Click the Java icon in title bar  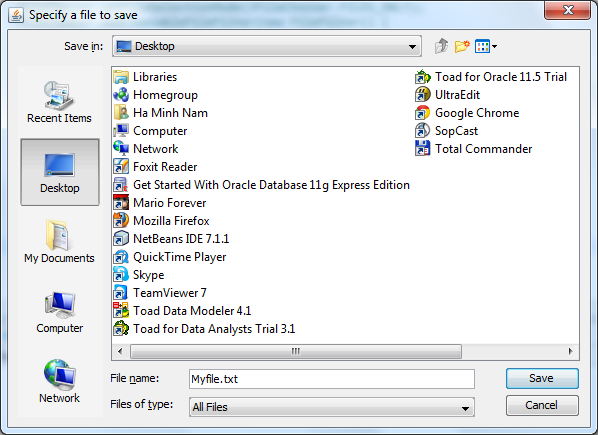16,15
